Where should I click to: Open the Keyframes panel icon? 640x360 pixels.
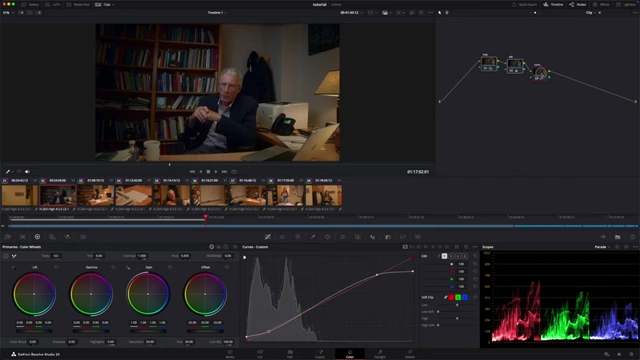click(x=603, y=237)
